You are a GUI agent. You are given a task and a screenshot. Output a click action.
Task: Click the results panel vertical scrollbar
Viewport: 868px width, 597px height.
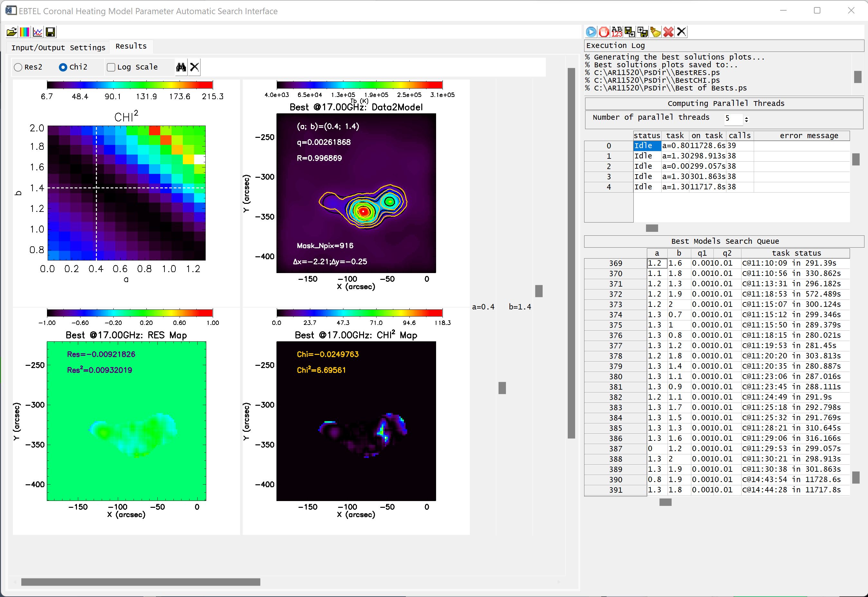click(x=571, y=253)
